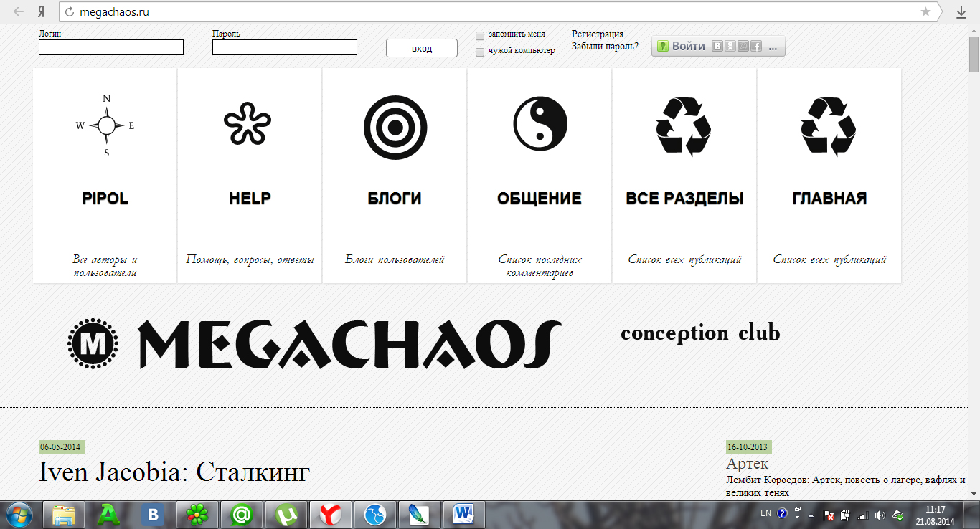Click the compass icon above PIPOL
Viewport: 980px width, 529px height.
[x=106, y=126]
